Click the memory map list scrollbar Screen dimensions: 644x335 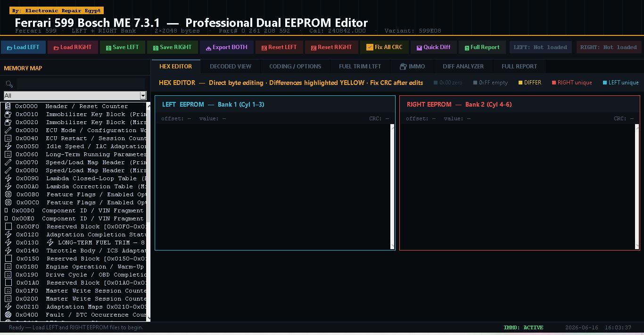[x=149, y=211]
